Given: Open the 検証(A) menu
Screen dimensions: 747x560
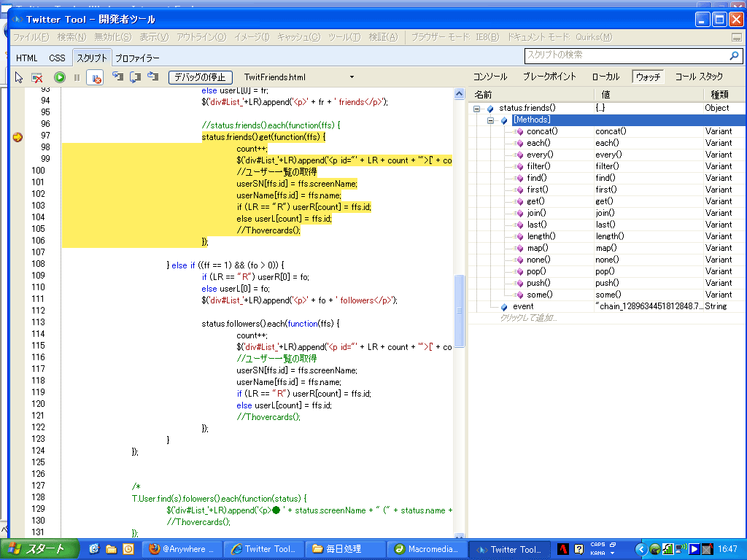Looking at the screenshot, I should pyautogui.click(x=383, y=37).
